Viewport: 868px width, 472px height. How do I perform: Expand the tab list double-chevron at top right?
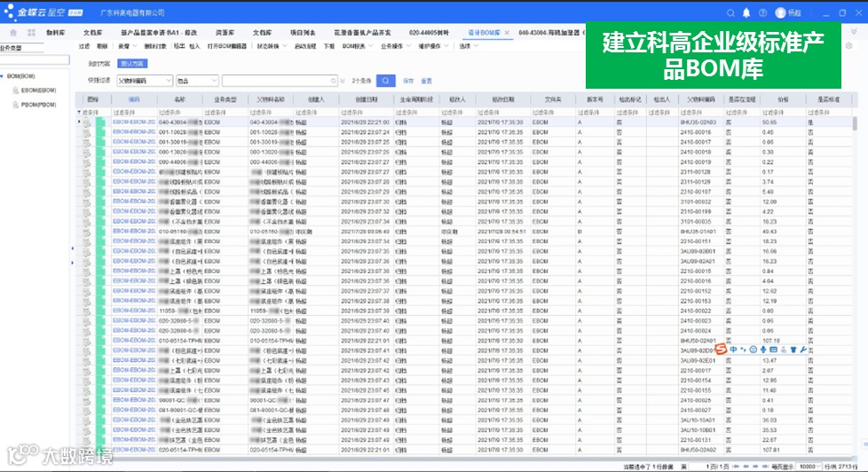(x=854, y=32)
